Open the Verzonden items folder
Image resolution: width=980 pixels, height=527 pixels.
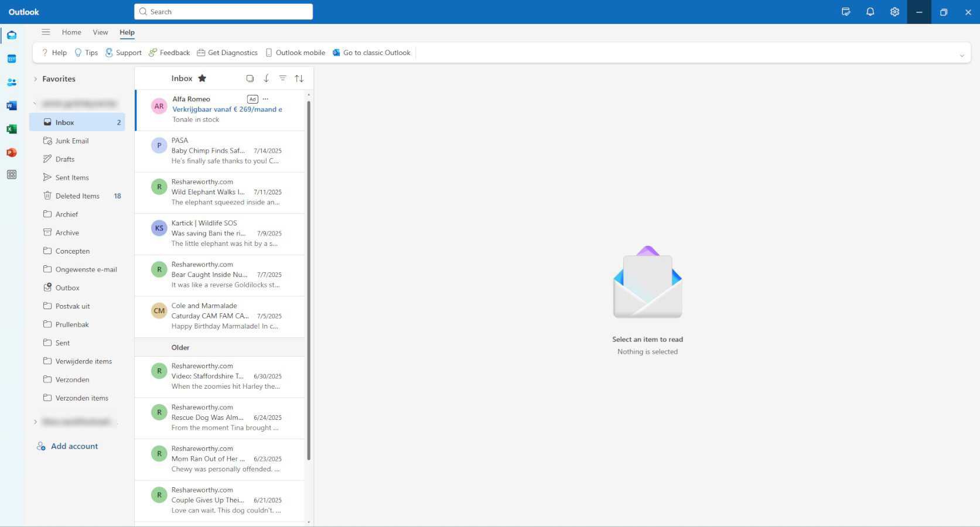77,398
